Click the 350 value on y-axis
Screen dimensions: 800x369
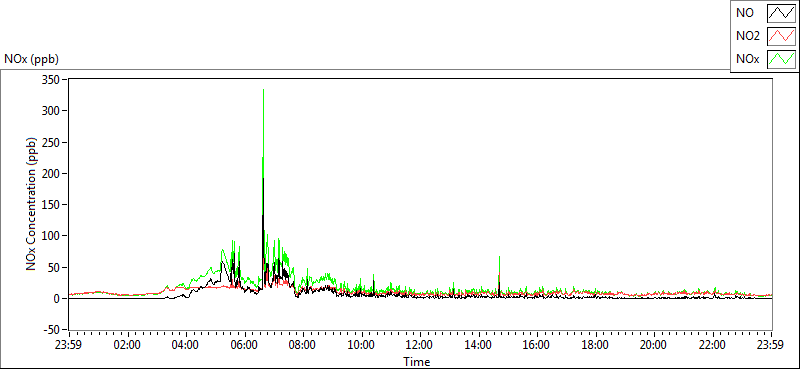click(x=53, y=79)
